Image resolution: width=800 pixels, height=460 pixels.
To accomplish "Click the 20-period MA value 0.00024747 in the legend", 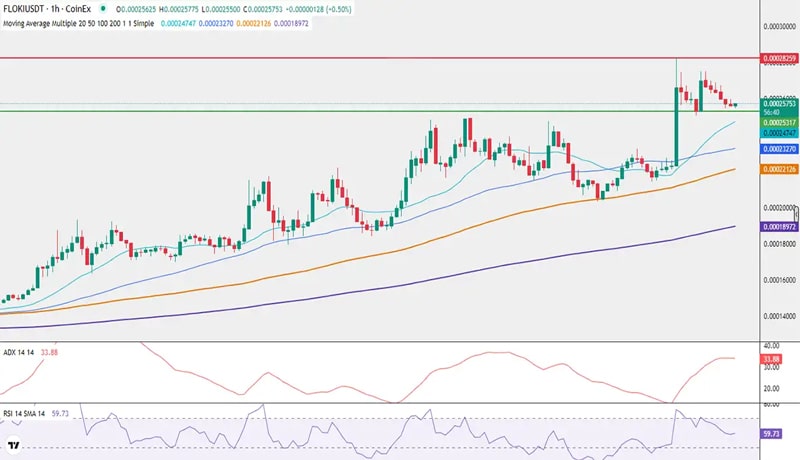I will click(x=178, y=23).
